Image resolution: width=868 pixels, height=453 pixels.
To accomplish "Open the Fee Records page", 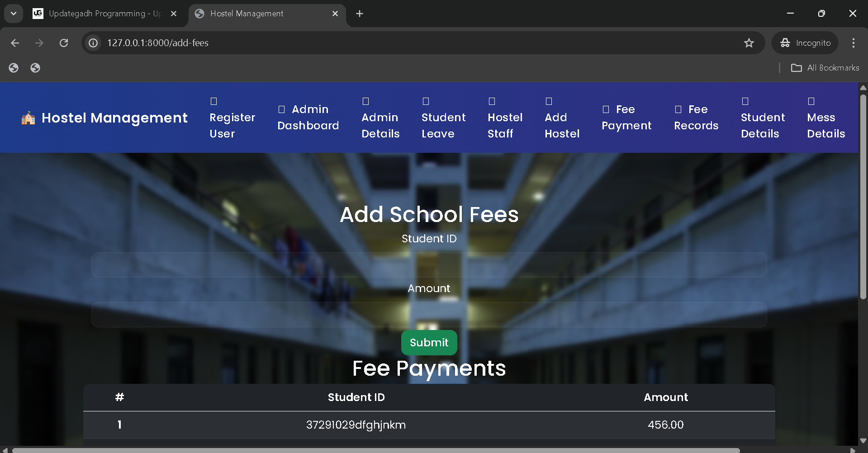I will point(696,118).
